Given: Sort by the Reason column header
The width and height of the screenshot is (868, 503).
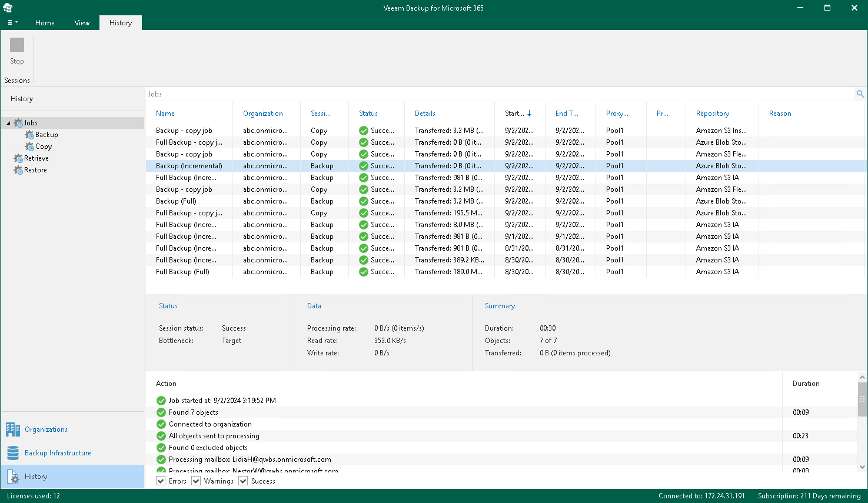Looking at the screenshot, I should pyautogui.click(x=780, y=114).
